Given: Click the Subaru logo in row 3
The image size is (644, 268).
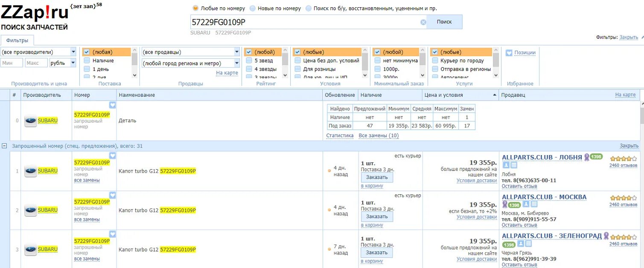Looking at the screenshot, I should pyautogui.click(x=30, y=249).
